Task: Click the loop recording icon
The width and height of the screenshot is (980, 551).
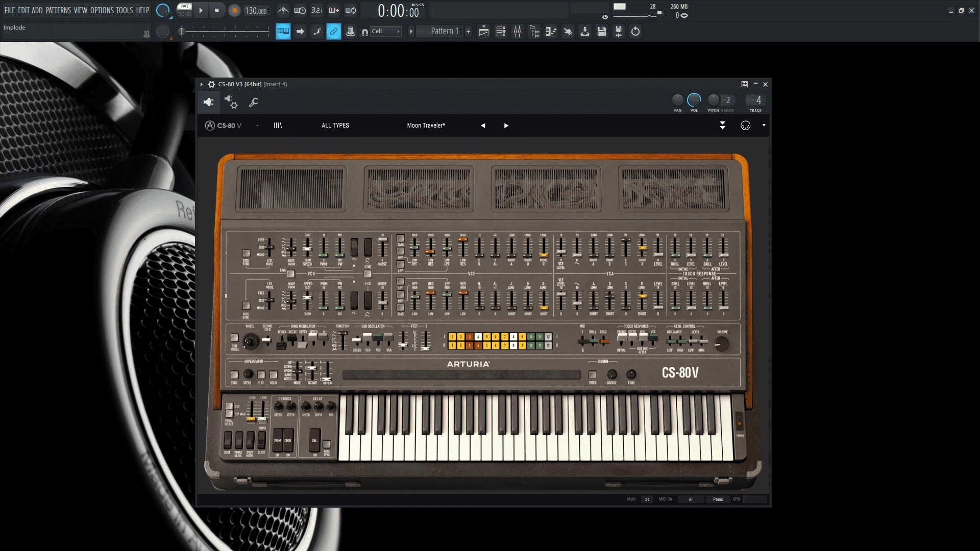Action: (351, 10)
